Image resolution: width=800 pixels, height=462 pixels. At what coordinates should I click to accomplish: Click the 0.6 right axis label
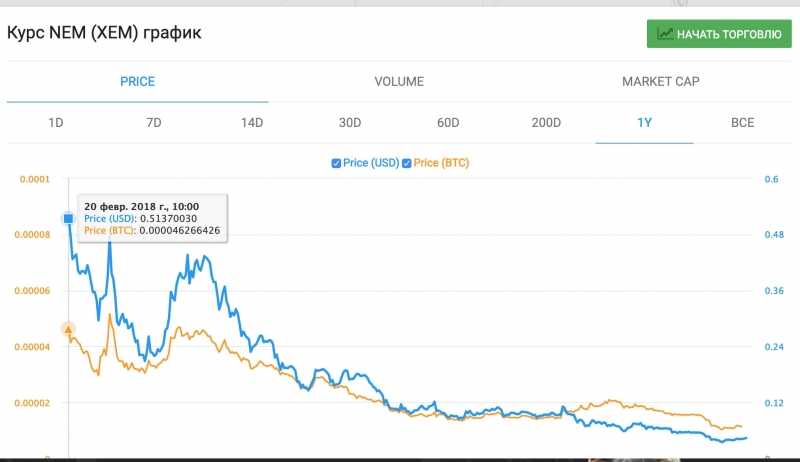[771, 179]
